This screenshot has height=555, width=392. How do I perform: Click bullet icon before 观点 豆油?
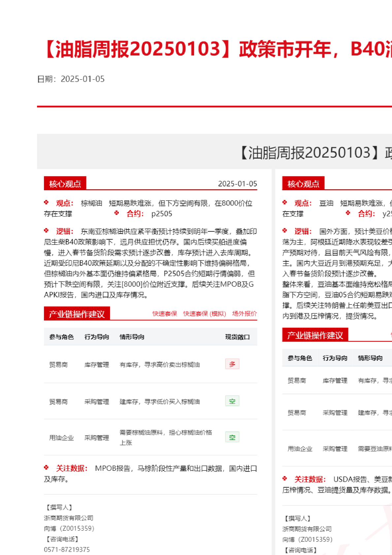pos(285,203)
